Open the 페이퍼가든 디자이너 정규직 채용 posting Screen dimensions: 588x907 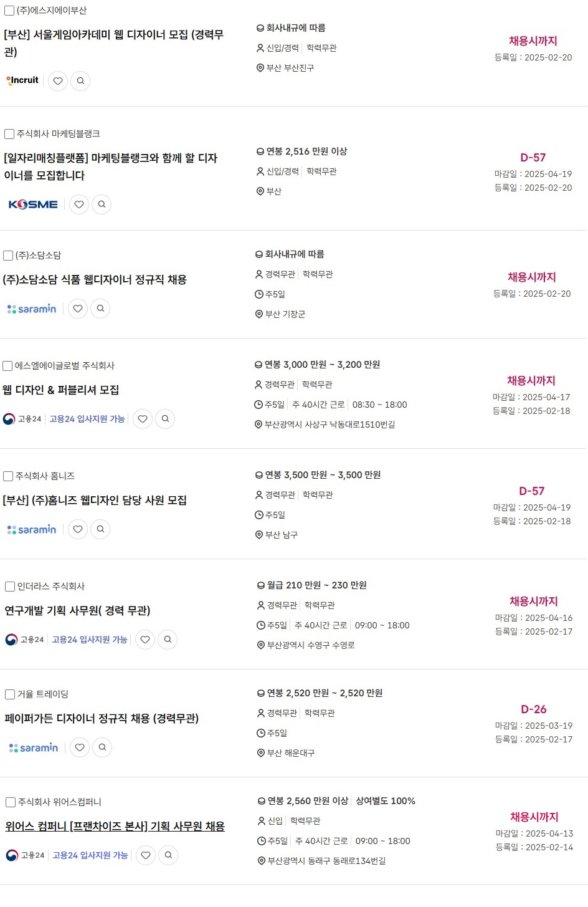[102, 719]
